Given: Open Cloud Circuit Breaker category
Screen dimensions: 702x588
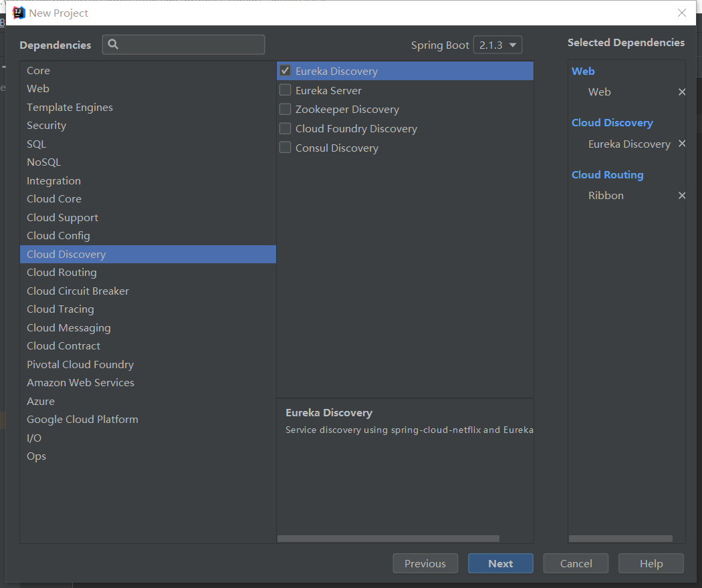Looking at the screenshot, I should pyautogui.click(x=148, y=291).
